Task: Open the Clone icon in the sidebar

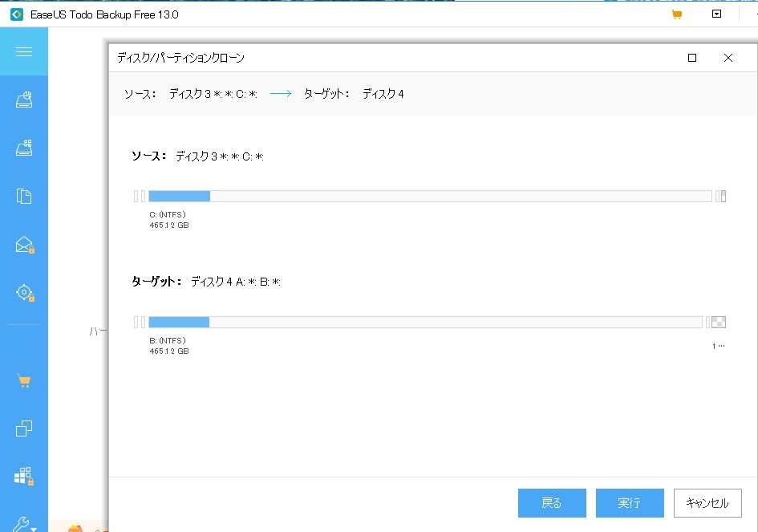Action: tap(24, 428)
